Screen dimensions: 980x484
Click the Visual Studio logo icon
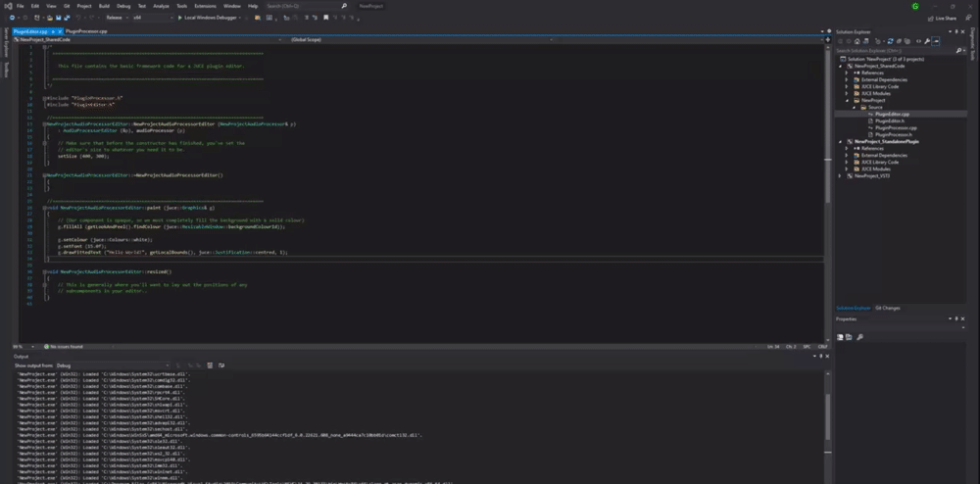pyautogui.click(x=8, y=6)
